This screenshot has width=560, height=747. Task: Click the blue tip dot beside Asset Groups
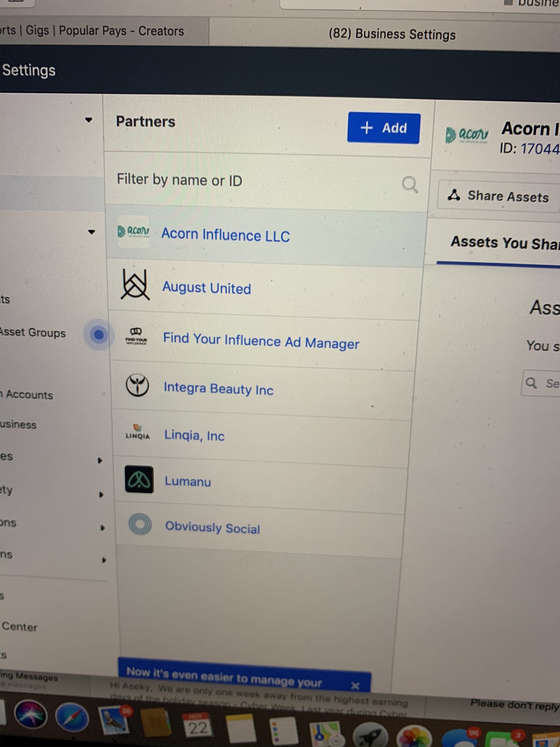pyautogui.click(x=99, y=335)
